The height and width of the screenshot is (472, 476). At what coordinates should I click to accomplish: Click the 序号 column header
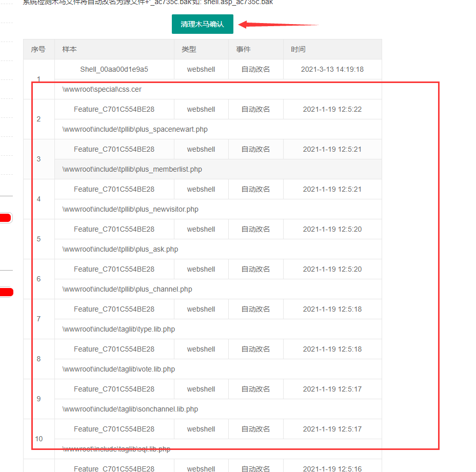point(38,49)
